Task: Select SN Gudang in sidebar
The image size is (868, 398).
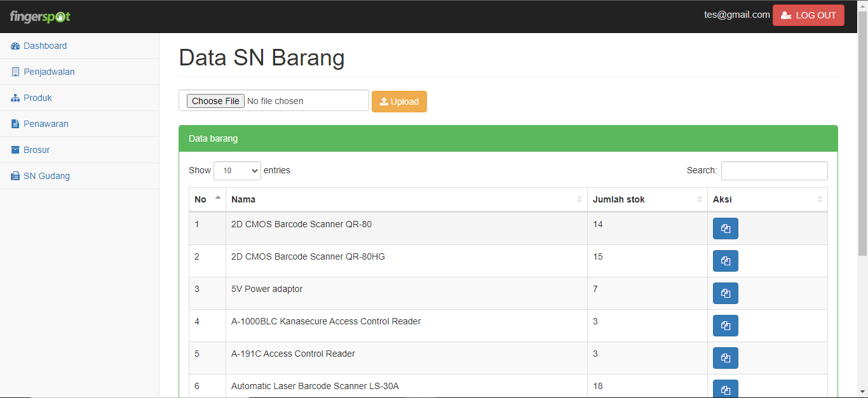Action: [x=46, y=176]
